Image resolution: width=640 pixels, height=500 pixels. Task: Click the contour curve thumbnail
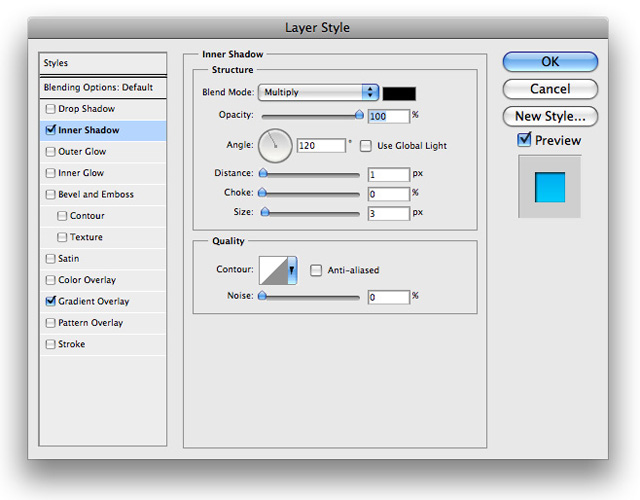274,270
